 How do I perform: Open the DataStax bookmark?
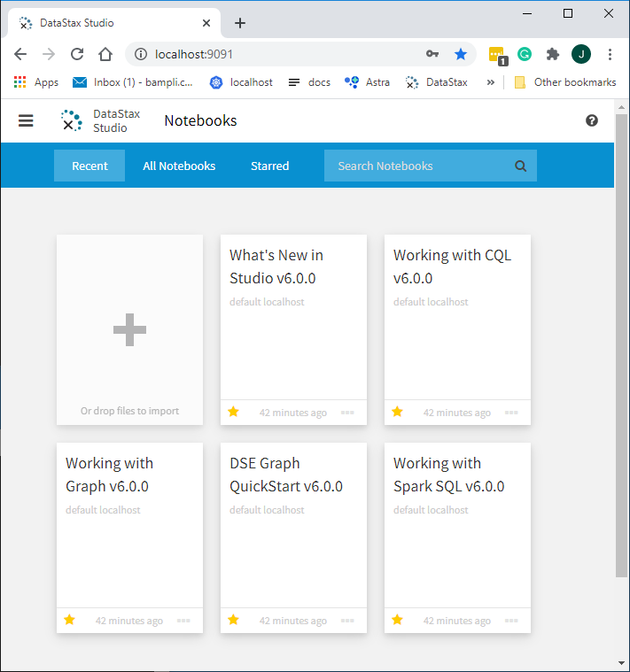(x=436, y=82)
